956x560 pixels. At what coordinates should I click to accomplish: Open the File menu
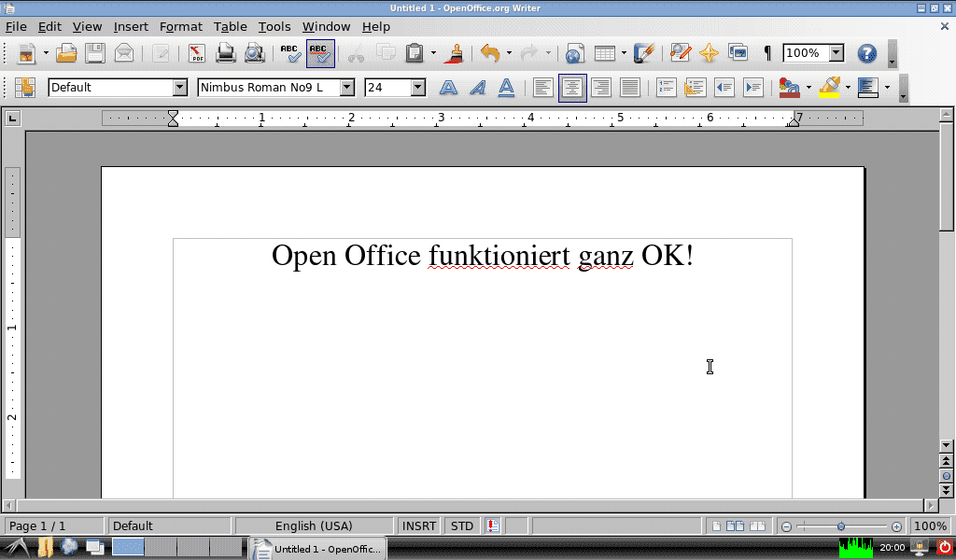pos(16,27)
